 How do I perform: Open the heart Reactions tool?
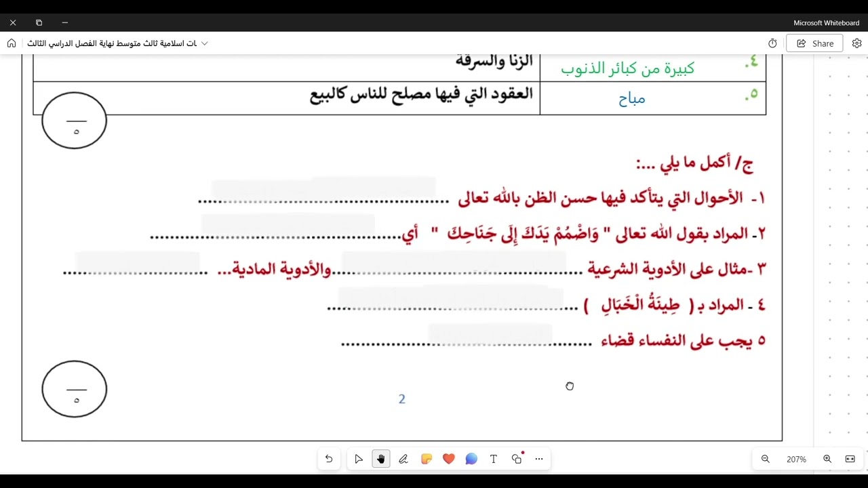point(448,459)
